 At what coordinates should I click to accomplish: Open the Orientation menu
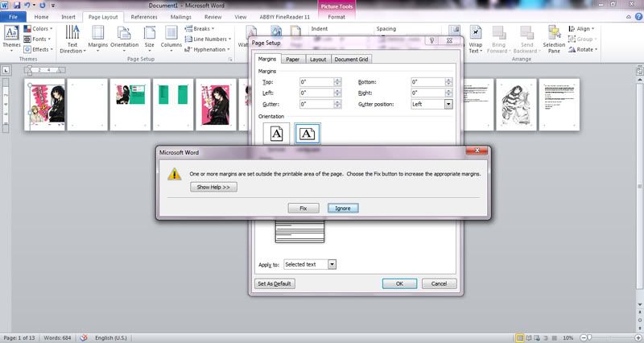[x=124, y=38]
